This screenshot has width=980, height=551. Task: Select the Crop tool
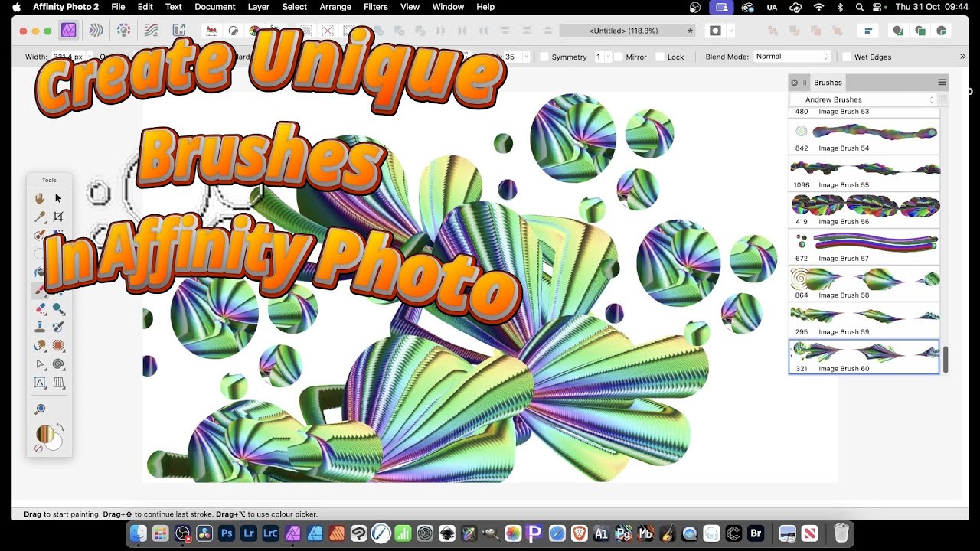tap(58, 217)
